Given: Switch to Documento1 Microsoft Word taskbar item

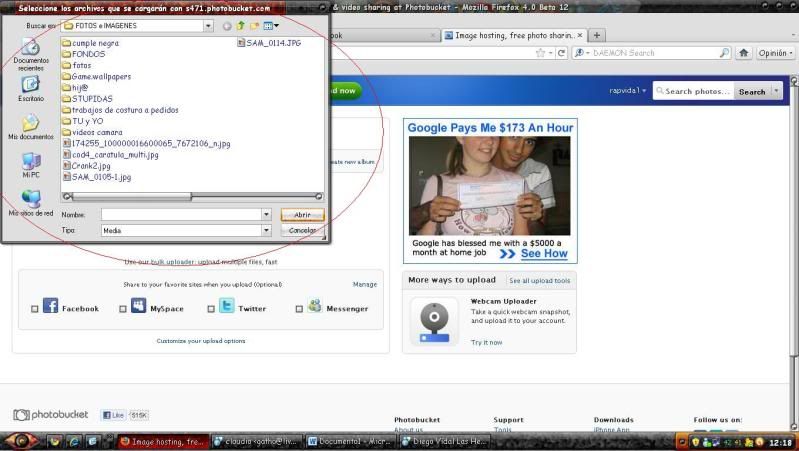Looking at the screenshot, I should tap(351, 442).
